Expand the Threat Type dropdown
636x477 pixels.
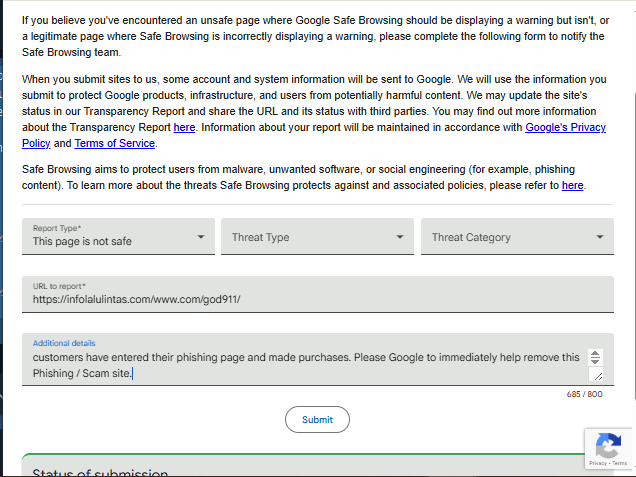tap(317, 236)
